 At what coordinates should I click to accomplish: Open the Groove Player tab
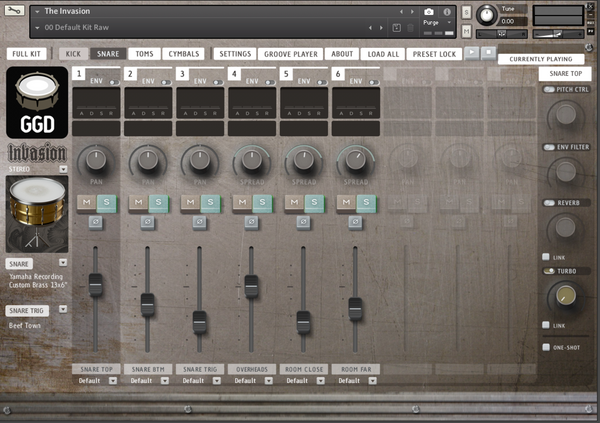coord(291,54)
